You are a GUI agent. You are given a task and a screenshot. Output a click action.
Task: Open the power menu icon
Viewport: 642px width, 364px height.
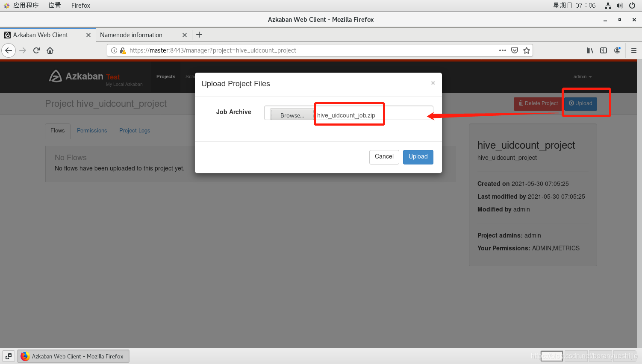tap(632, 6)
